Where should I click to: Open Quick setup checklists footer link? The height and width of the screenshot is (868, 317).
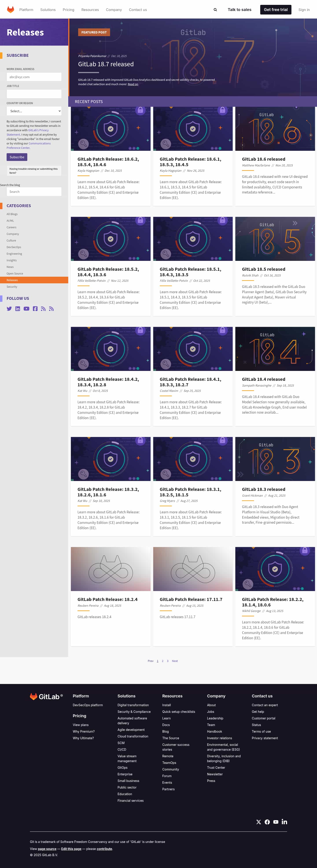[x=179, y=712]
